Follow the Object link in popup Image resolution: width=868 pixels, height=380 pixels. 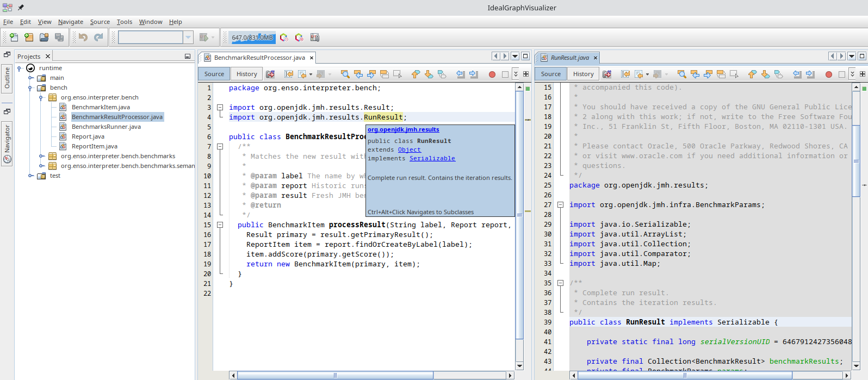pos(410,149)
